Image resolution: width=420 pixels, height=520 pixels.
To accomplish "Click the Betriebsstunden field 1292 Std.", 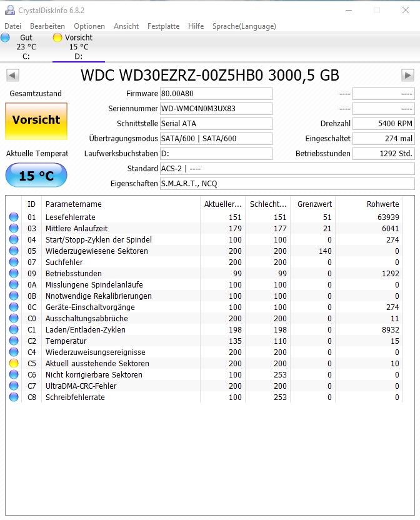I will [x=384, y=154].
